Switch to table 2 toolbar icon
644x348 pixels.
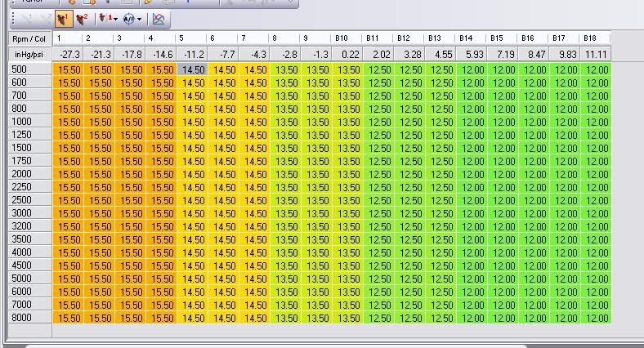pyautogui.click(x=83, y=19)
